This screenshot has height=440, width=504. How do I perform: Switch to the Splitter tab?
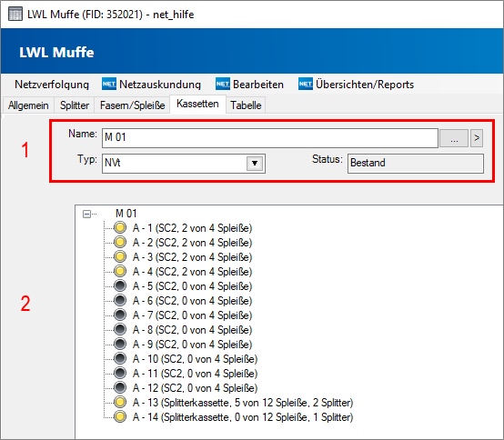[x=75, y=105]
